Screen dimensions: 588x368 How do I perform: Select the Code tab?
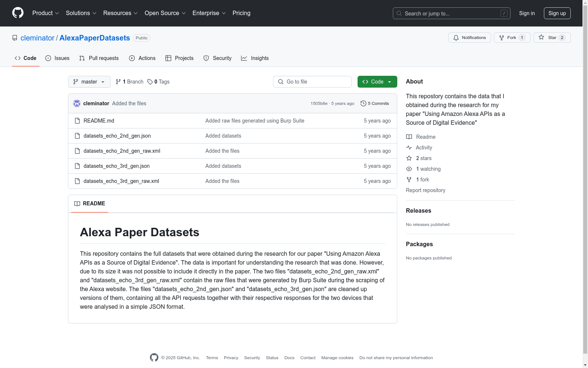pyautogui.click(x=26, y=58)
